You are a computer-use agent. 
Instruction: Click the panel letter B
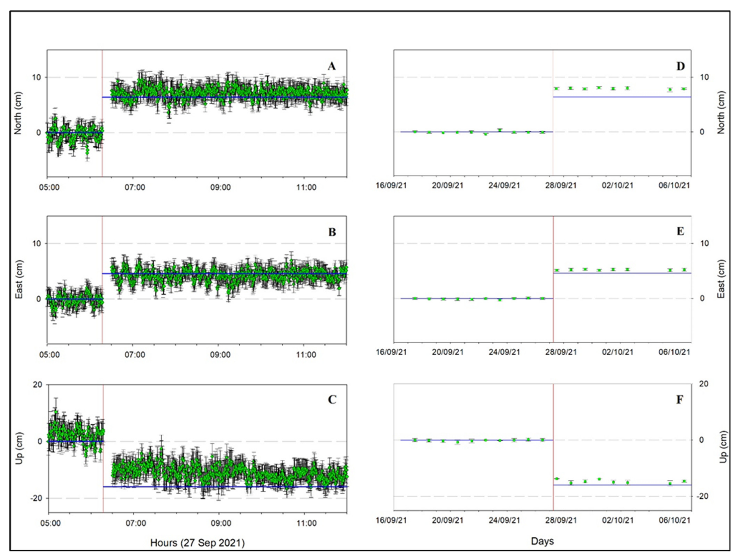pos(332,232)
